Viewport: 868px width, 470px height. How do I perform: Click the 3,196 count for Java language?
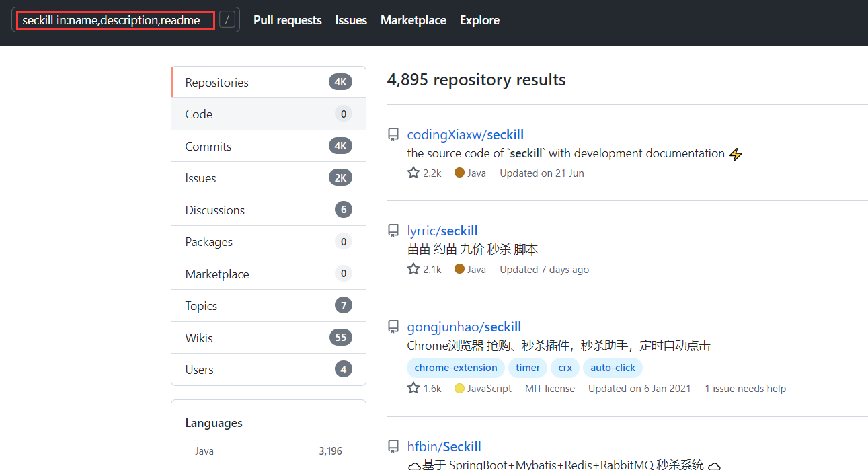(330, 451)
